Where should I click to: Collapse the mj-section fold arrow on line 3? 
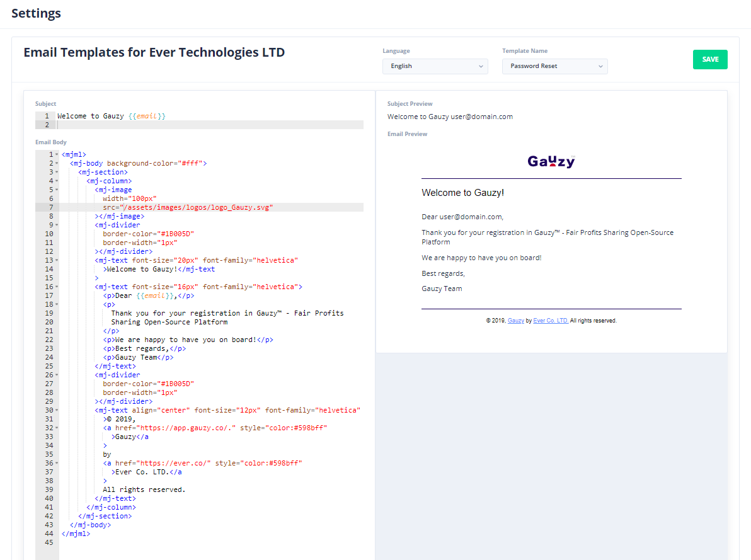[56, 172]
